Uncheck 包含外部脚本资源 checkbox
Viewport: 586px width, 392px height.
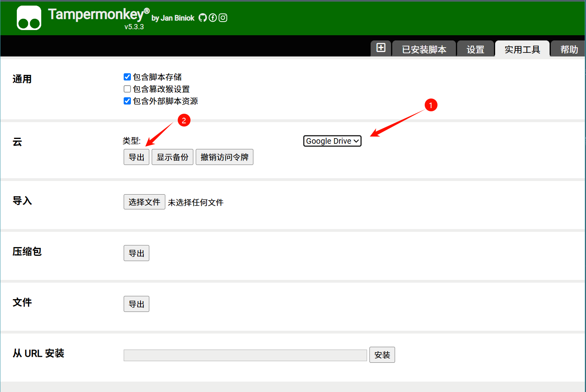point(127,101)
